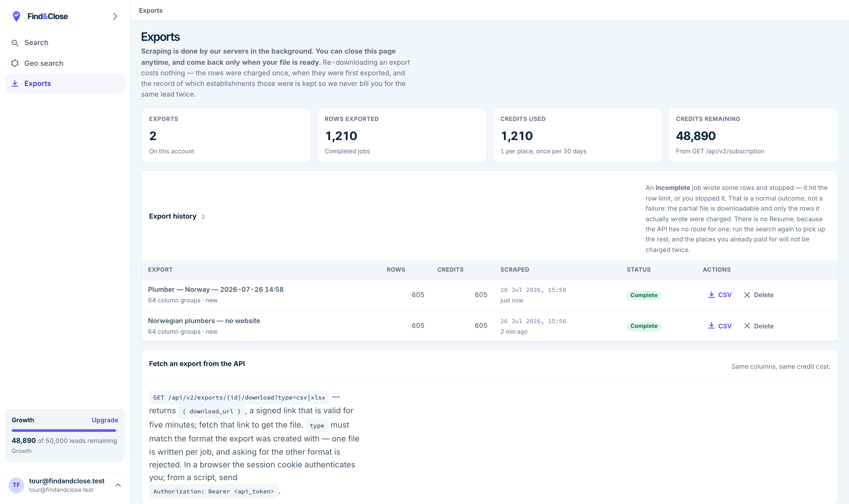Click the ROWS column header
This screenshot has height=504, width=849.
click(396, 270)
